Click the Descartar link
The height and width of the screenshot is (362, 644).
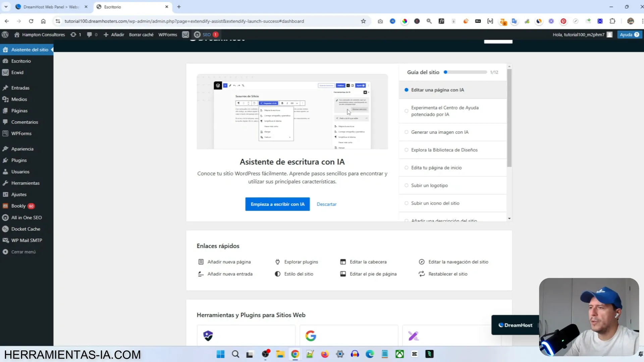(x=326, y=204)
